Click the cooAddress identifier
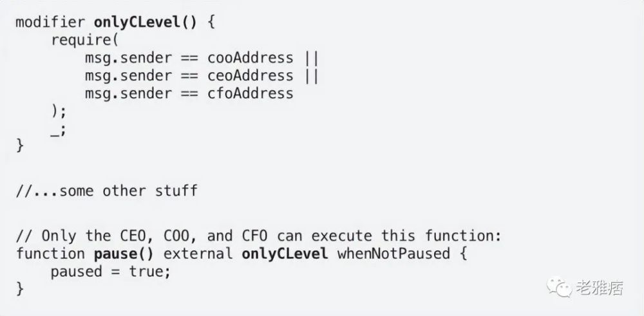The height and width of the screenshot is (316, 644). point(251,58)
